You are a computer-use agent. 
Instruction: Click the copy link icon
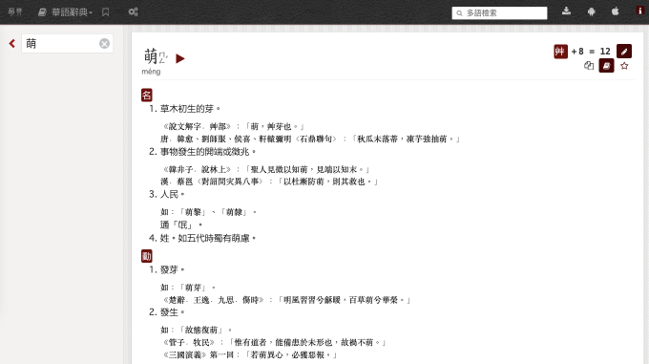[589, 66]
